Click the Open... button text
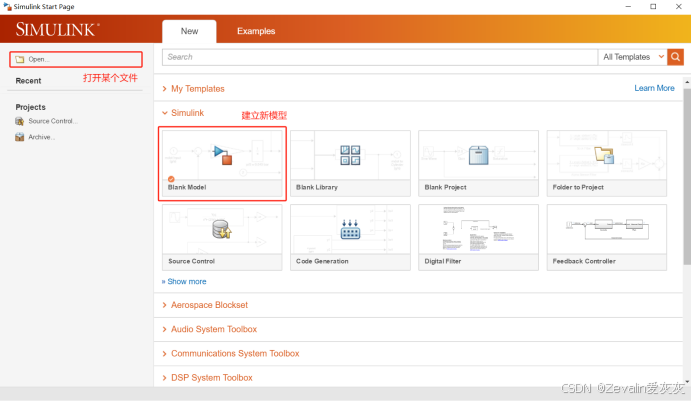692x402 pixels. (39, 59)
